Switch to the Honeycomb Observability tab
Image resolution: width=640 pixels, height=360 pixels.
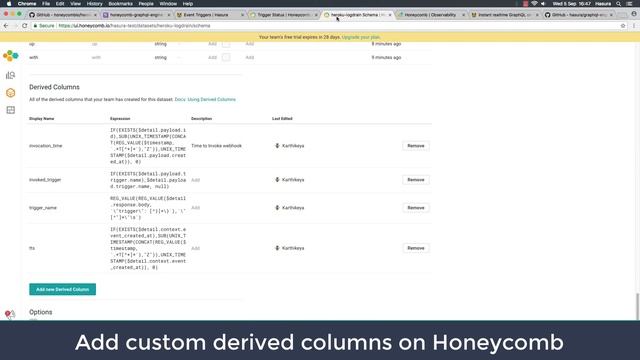point(430,15)
